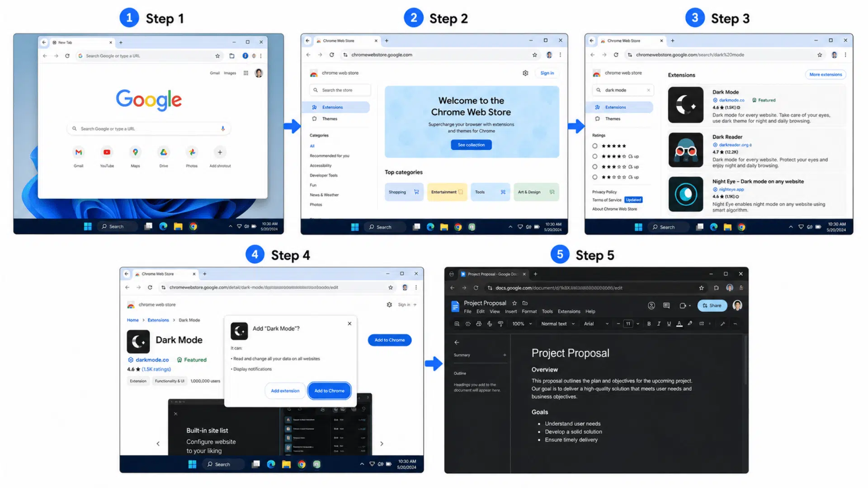The height and width of the screenshot is (488, 868).
Task: Click Entertainment category chip in Step 2
Action: point(447,192)
